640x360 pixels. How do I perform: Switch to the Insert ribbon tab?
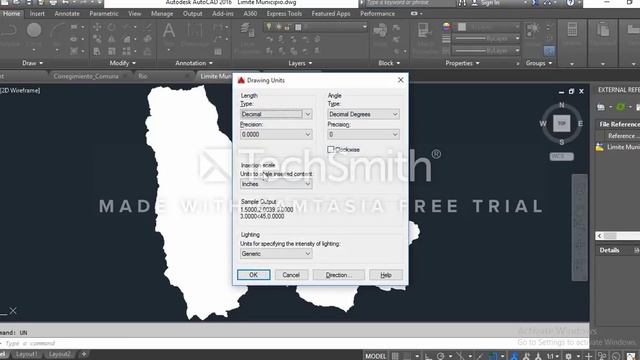37,13
